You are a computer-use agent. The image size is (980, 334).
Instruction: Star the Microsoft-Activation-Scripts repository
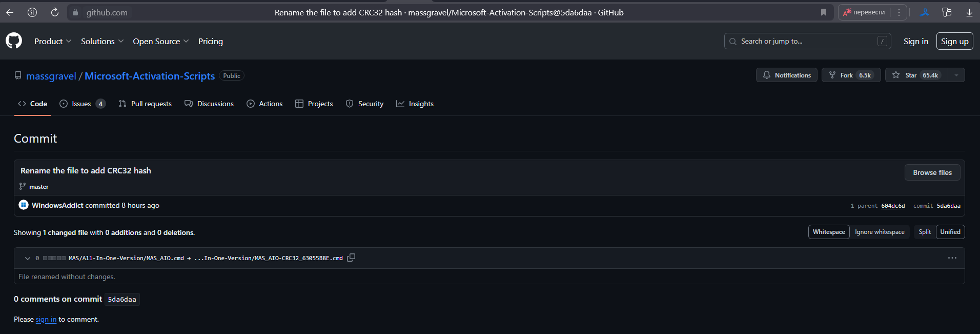pos(916,75)
